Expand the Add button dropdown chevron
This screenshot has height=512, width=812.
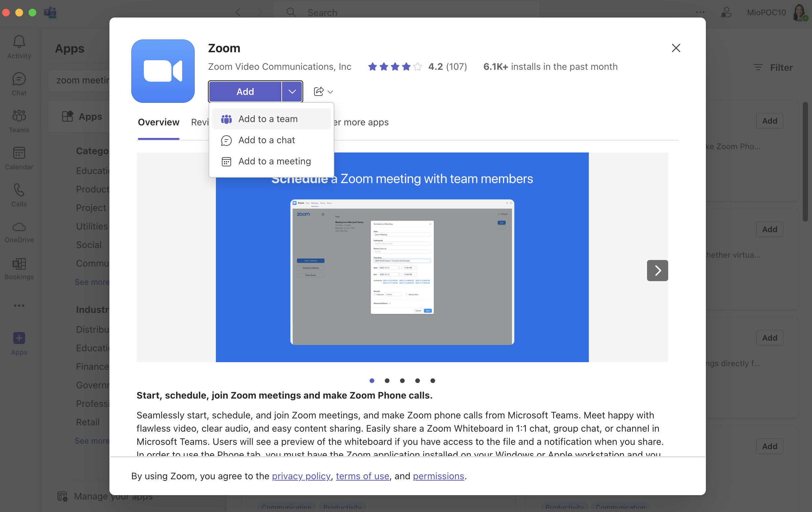pyautogui.click(x=292, y=91)
